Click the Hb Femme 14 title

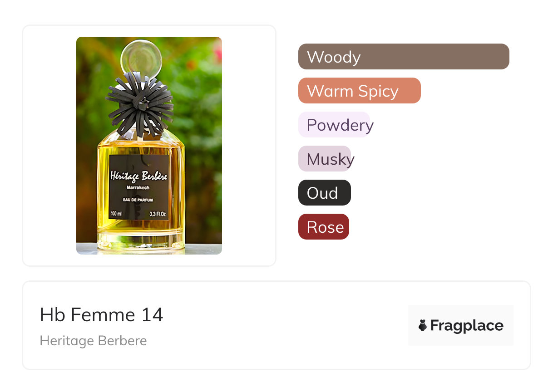102,315
